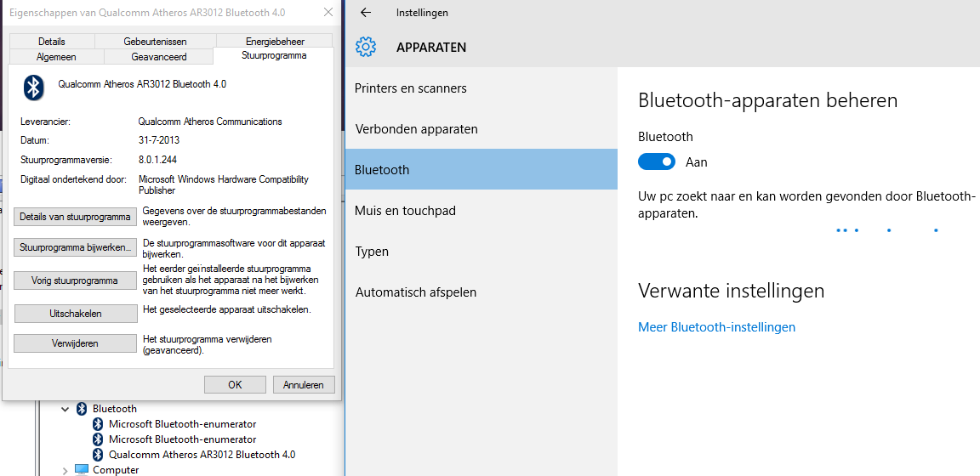The width and height of the screenshot is (980, 476).
Task: Click the Settings gear icon next to APPARATEN
Action: (x=366, y=47)
